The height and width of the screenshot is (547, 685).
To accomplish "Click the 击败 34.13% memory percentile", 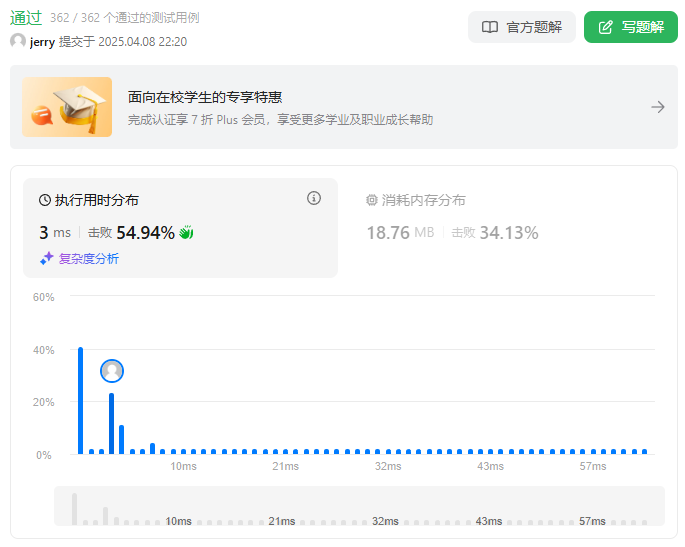I will [495, 232].
